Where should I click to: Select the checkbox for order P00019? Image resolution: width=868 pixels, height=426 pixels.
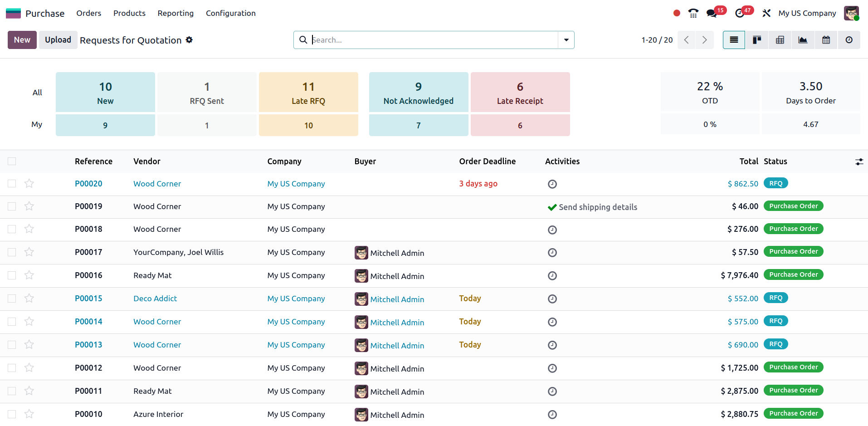pos(12,206)
